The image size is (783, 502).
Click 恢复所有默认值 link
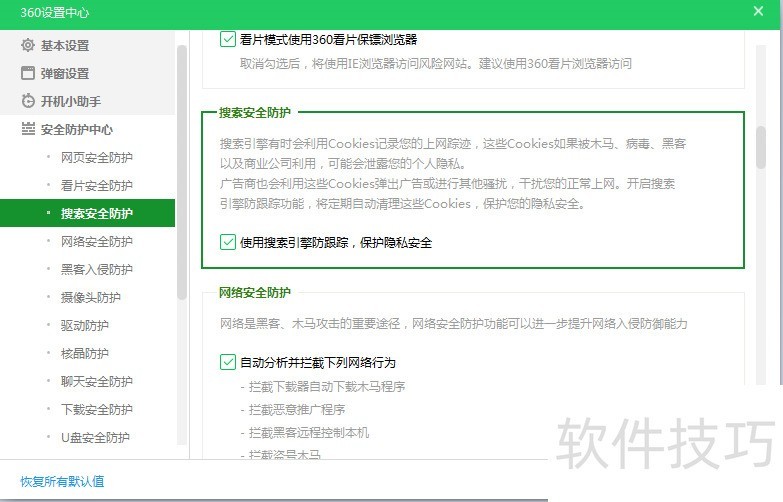click(62, 481)
